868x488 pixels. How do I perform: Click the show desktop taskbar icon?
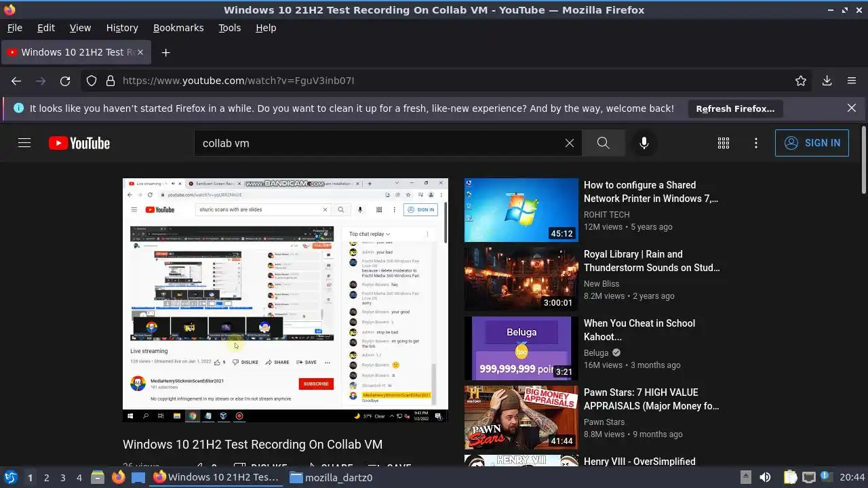[138, 477]
